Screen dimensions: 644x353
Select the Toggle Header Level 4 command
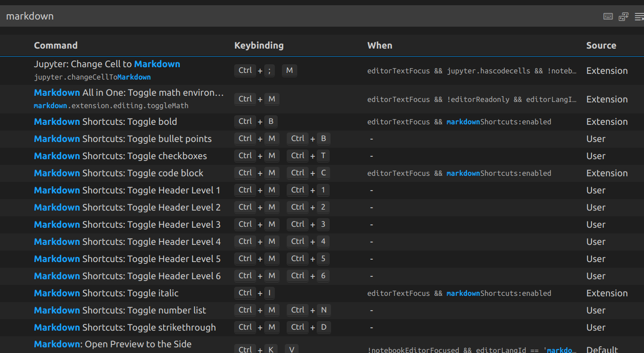click(x=127, y=242)
